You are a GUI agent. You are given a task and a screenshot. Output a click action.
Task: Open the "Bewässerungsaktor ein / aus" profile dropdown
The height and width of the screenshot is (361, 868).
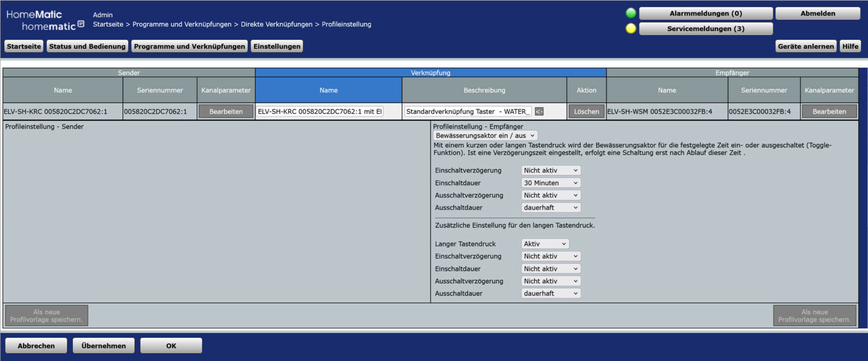pos(486,136)
